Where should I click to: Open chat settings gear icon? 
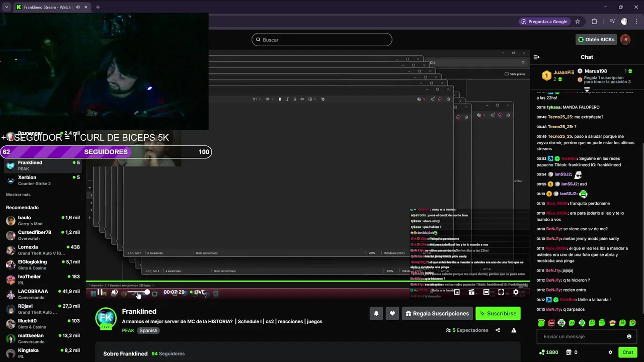tap(610, 352)
